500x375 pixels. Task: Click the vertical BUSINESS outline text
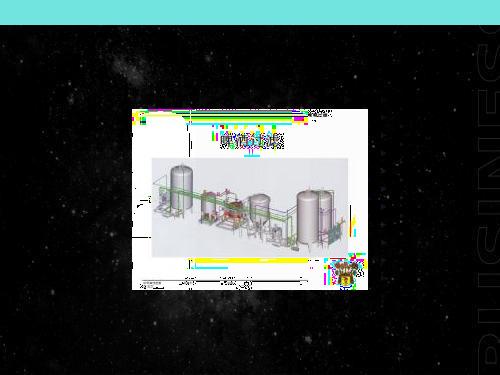click(489, 200)
